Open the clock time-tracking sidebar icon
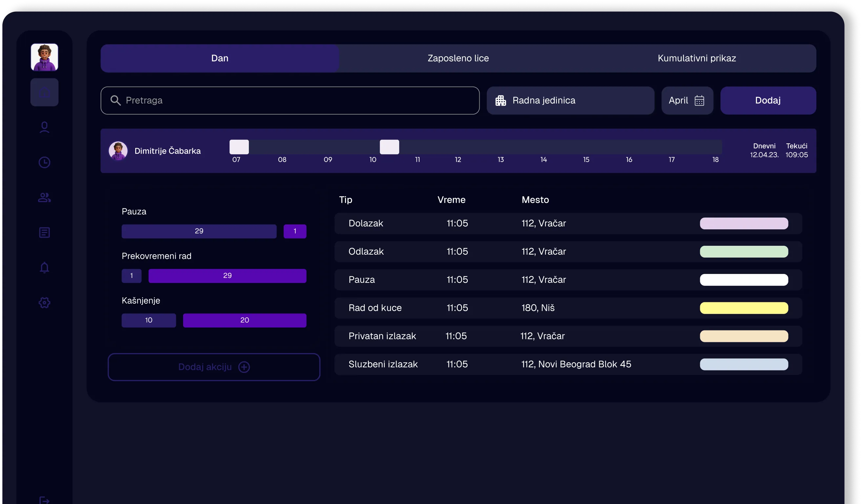Screen dimensions: 862x504 coord(44,162)
